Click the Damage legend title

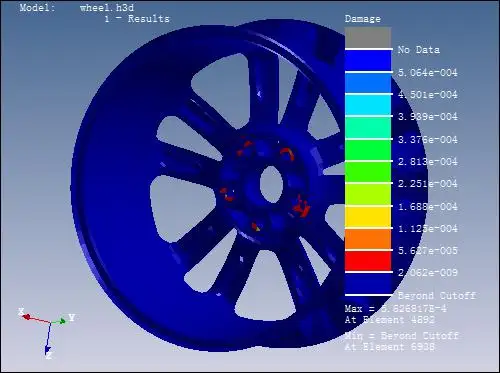click(x=363, y=19)
